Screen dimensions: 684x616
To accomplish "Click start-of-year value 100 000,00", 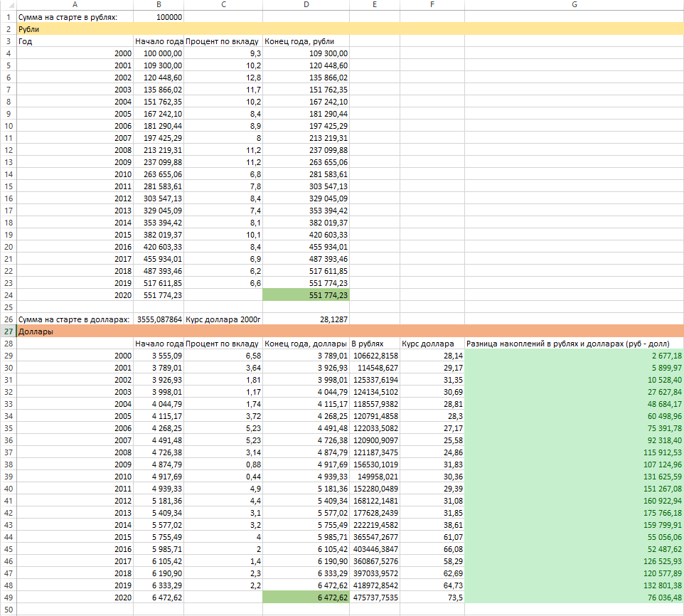I will pyautogui.click(x=159, y=53).
